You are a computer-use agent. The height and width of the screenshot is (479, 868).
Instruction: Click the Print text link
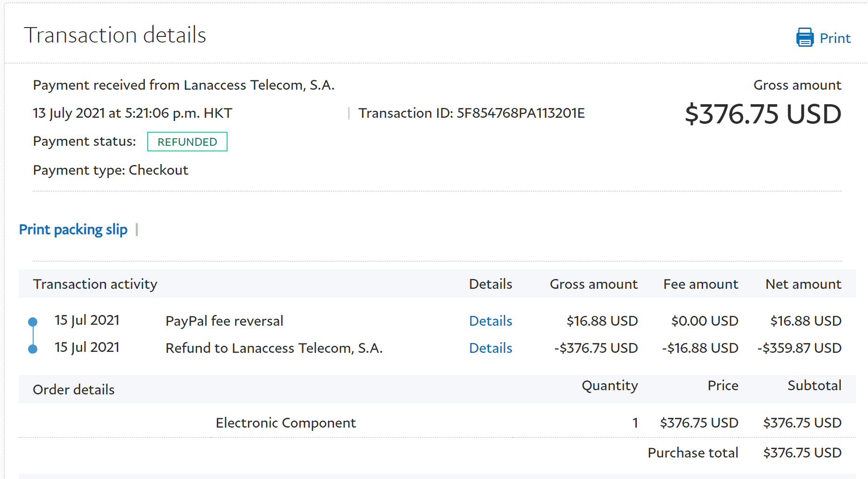click(835, 38)
